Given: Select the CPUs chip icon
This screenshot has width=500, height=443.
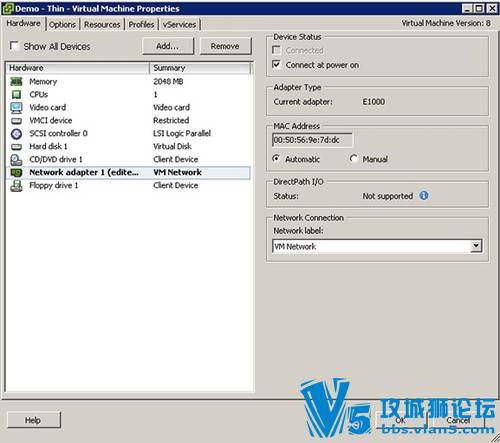Looking at the screenshot, I should coord(16,94).
